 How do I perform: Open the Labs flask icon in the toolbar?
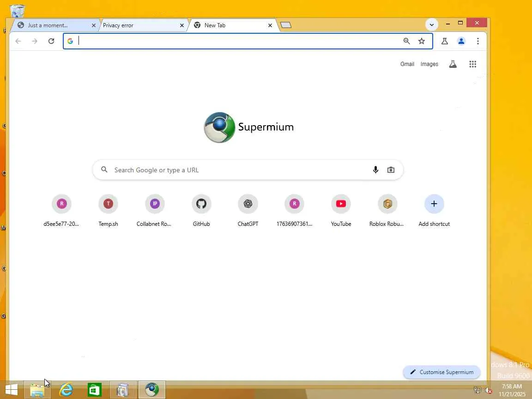click(444, 41)
